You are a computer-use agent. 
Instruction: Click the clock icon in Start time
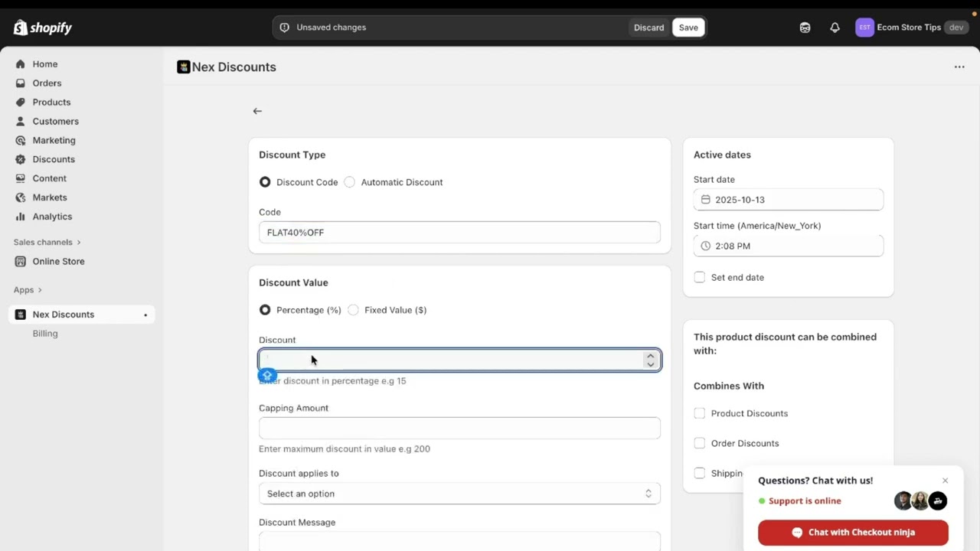pos(706,246)
